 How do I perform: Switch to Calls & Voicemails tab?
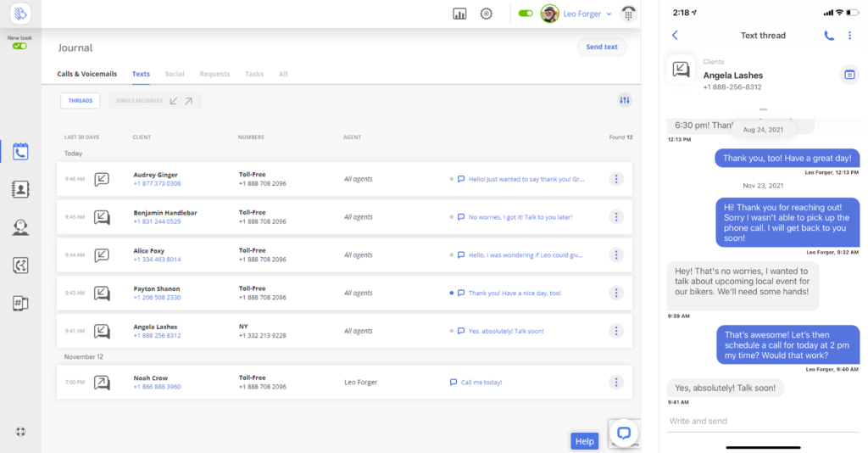pos(86,74)
